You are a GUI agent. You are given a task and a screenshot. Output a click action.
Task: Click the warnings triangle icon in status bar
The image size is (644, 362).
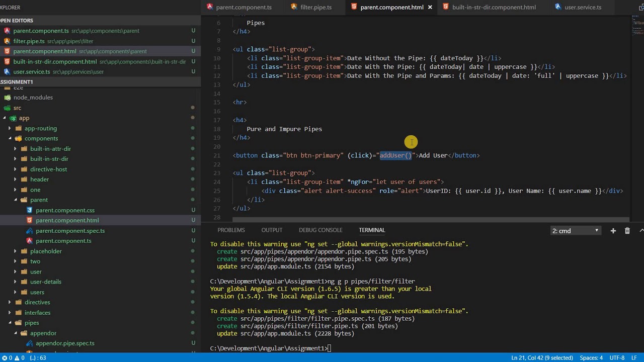coord(16,358)
